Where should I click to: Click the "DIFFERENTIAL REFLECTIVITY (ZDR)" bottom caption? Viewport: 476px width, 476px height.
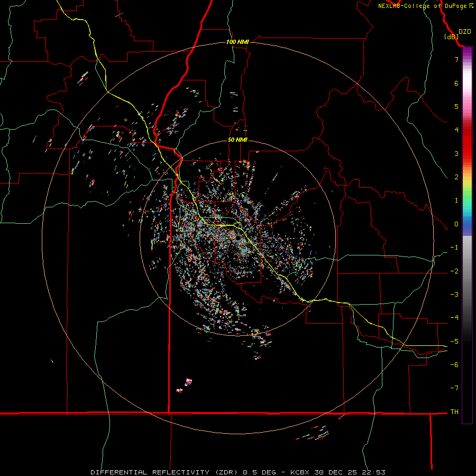(164, 472)
